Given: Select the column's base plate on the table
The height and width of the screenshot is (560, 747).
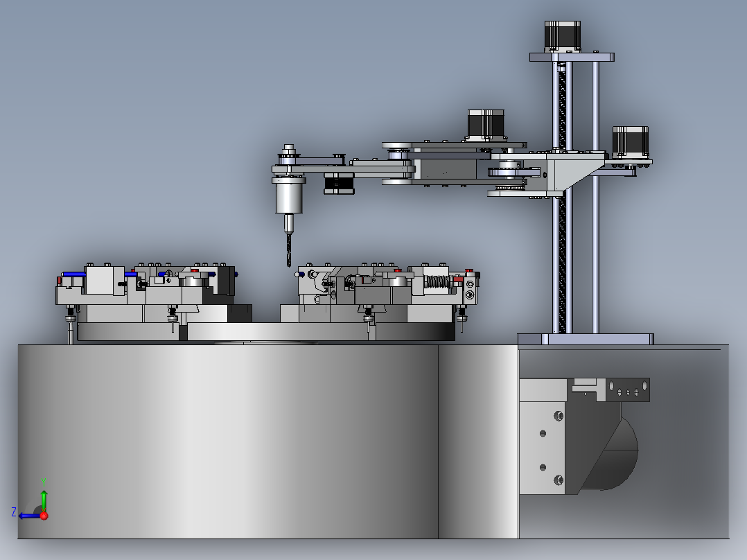Looking at the screenshot, I should pyautogui.click(x=586, y=339).
